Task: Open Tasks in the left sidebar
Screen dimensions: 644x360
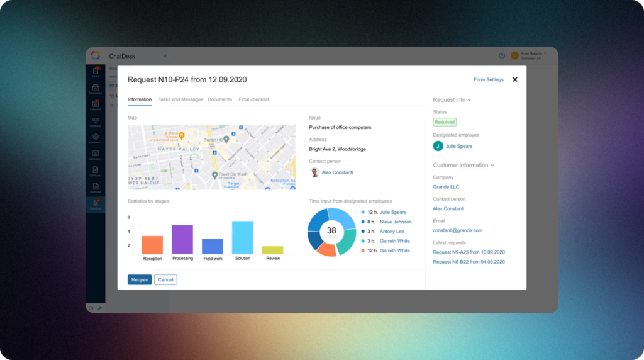Action: [x=95, y=72]
